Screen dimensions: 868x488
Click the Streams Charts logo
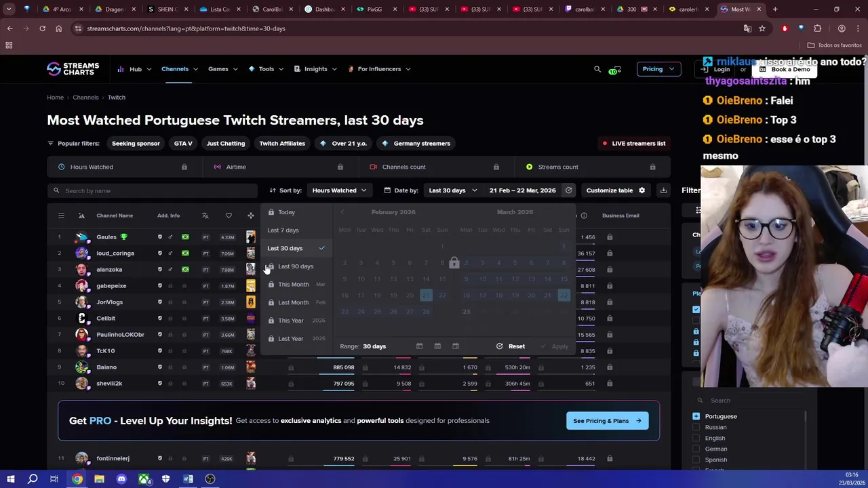[73, 68]
